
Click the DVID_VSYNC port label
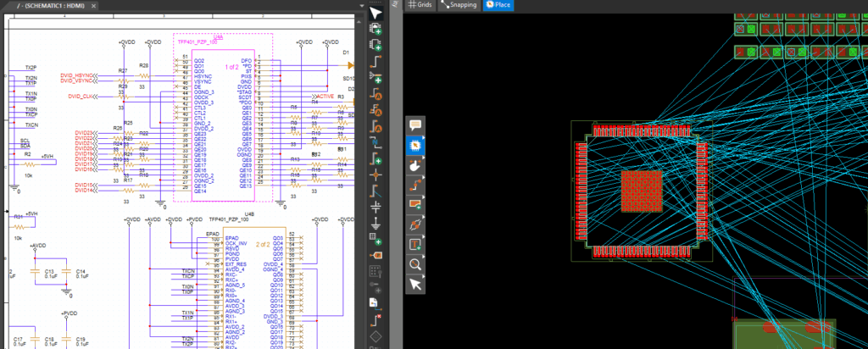[x=77, y=80]
